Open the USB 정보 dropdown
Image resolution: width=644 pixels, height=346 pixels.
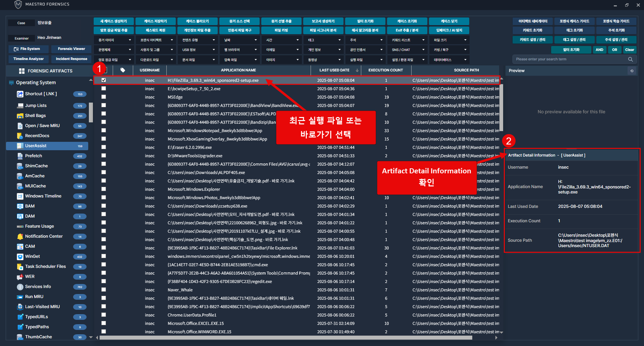197,50
